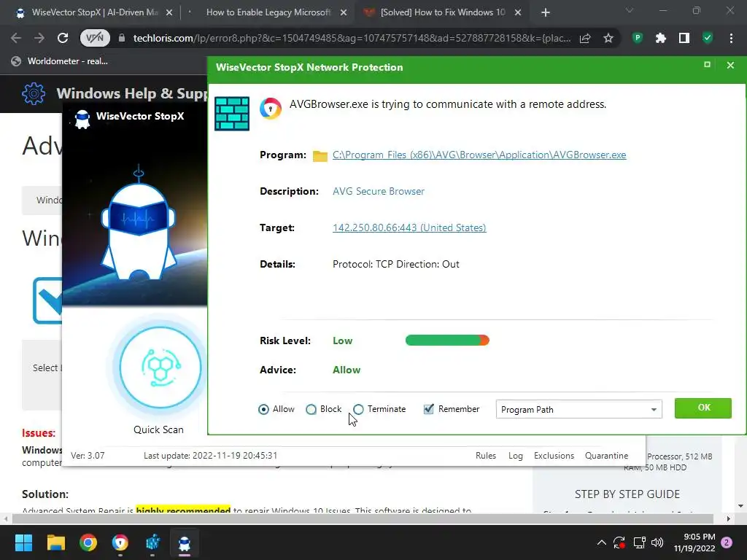Open the Worldometer bookmark
The image size is (747, 560).
(60, 61)
